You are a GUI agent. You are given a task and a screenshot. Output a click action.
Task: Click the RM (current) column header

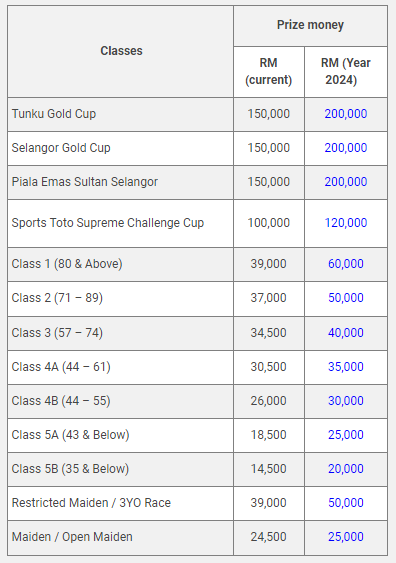pos(269,71)
